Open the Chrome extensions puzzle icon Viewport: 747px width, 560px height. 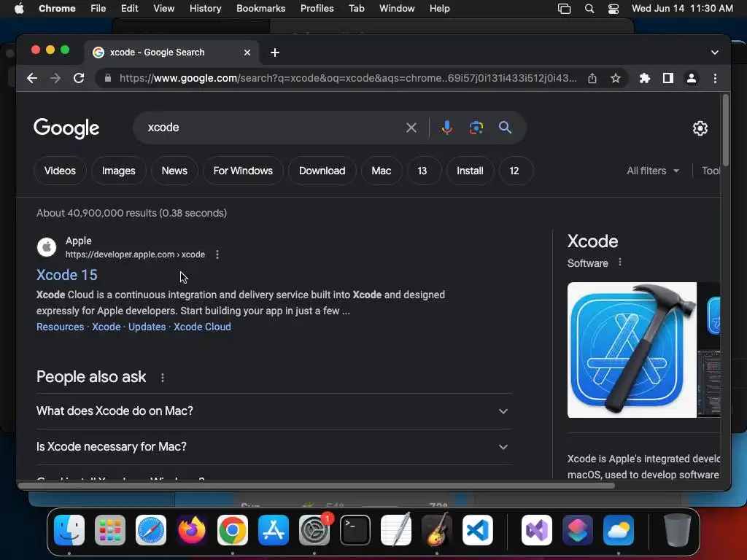(x=645, y=78)
